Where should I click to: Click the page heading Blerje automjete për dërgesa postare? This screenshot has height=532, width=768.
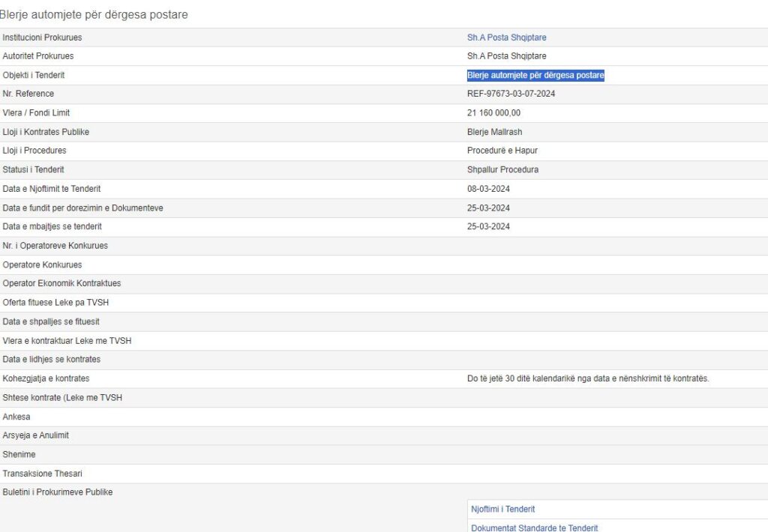(94, 14)
